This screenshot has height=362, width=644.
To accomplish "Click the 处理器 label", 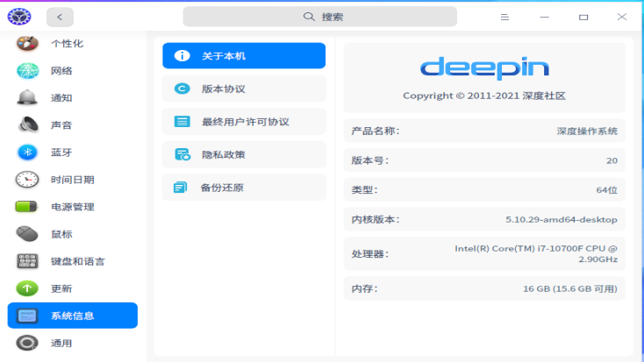I will click(x=370, y=254).
